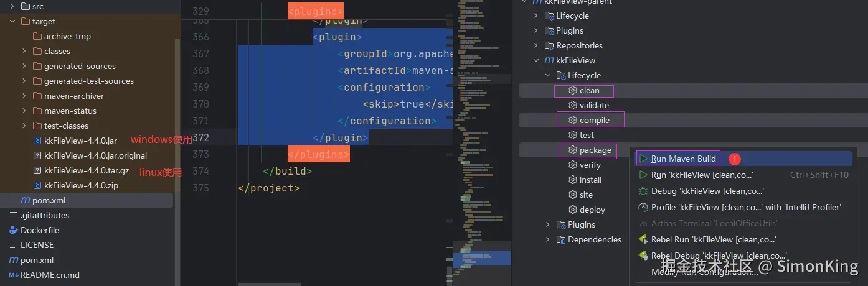The width and height of the screenshot is (868, 286).
Task: Place cursor on line 372 closing plugin tag
Action: [x=341, y=137]
